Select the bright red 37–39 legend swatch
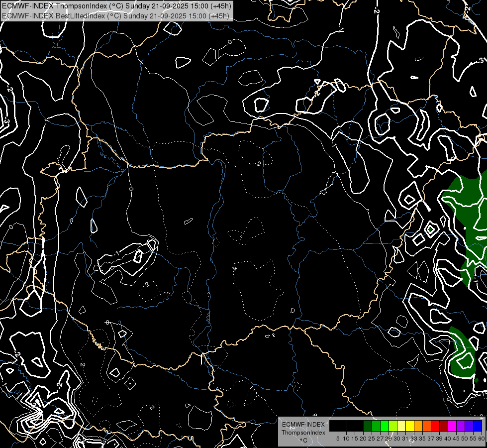Screen dimensions: 487x448 (x=435, y=426)
